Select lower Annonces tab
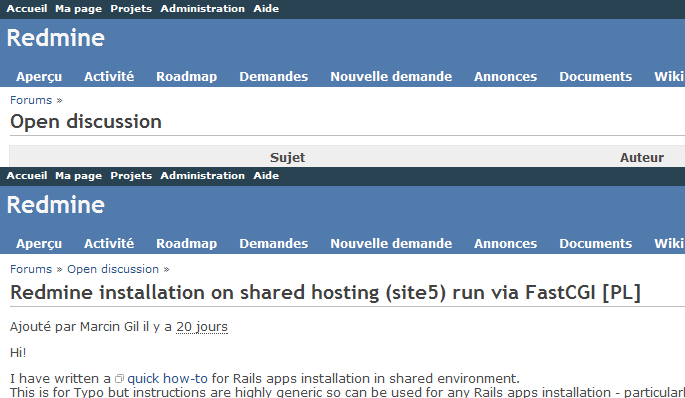Screen dimensions: 685x398 [505, 243]
